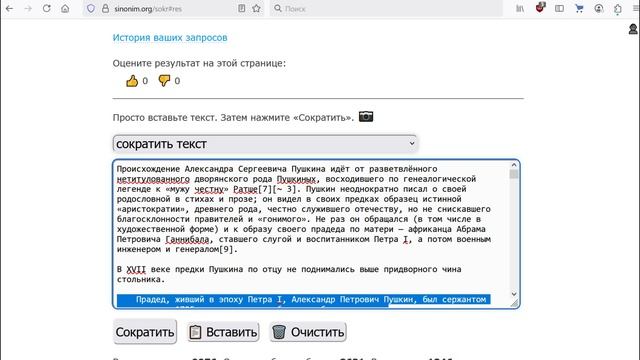Click the underlined word 'Пушкиных'
640x360 pixels.
[x=296, y=179]
